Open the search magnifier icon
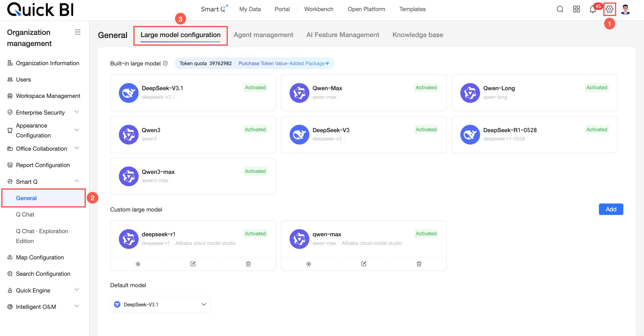 click(x=560, y=9)
